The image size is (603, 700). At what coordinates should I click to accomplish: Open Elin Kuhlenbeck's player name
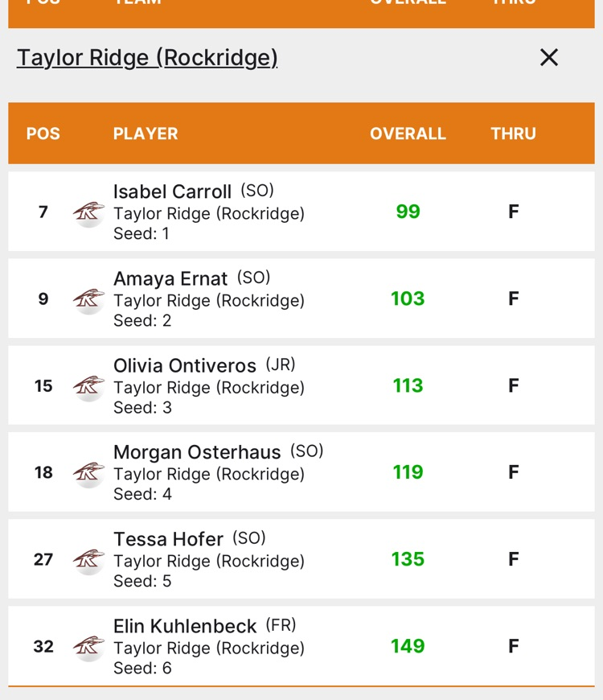click(x=185, y=626)
